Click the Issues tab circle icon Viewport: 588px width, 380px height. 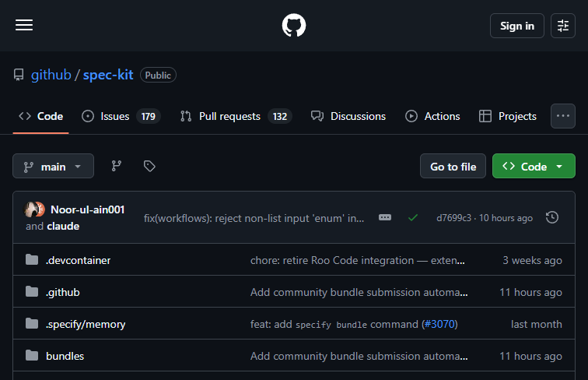(88, 116)
